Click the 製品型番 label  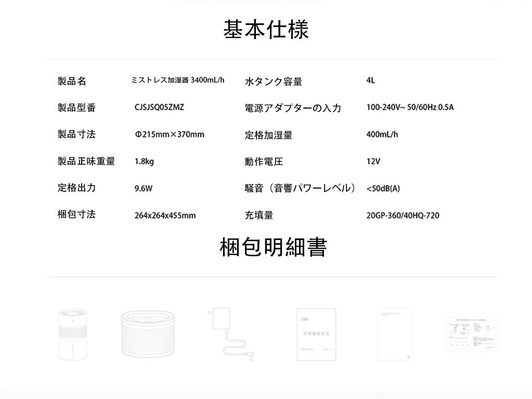pyautogui.click(x=76, y=108)
